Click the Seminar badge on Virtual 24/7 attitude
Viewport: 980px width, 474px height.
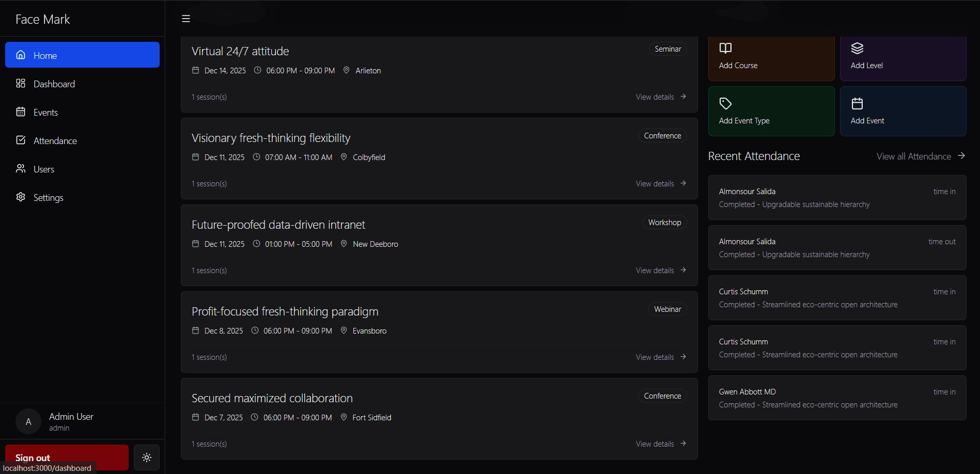pyautogui.click(x=667, y=49)
